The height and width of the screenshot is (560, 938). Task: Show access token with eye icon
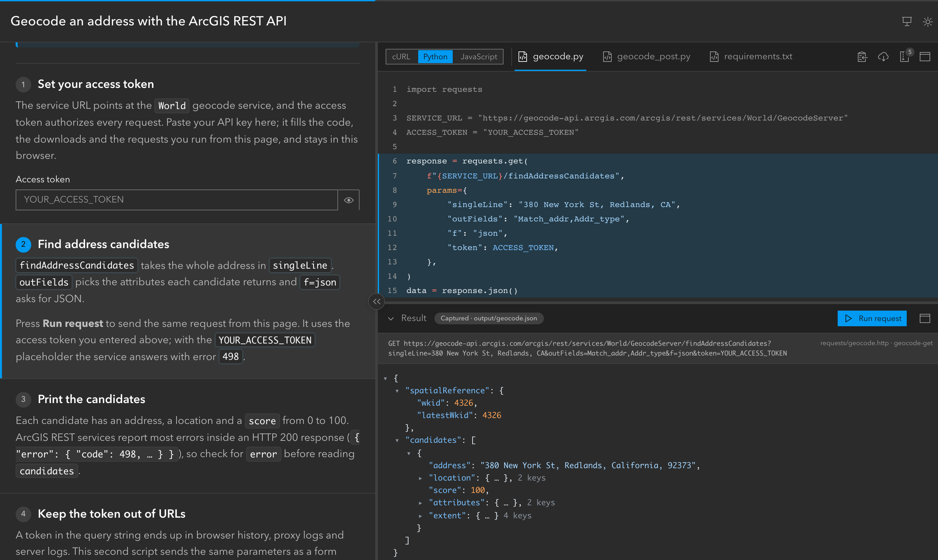click(x=349, y=200)
